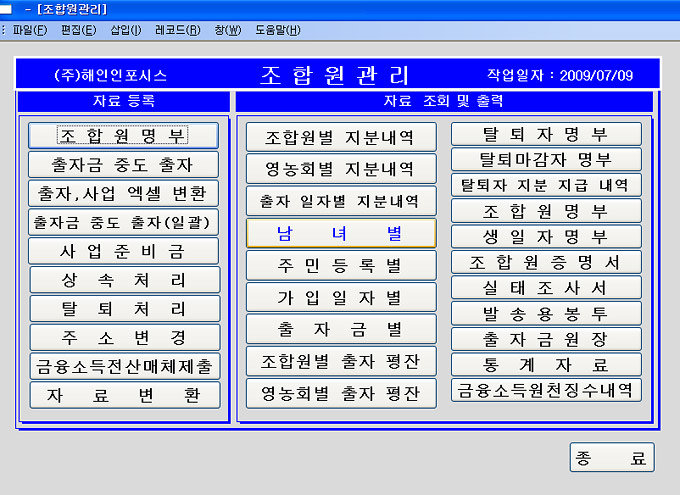680x495 pixels.
Task: Click the 조합원관리 main title text
Action: point(334,75)
